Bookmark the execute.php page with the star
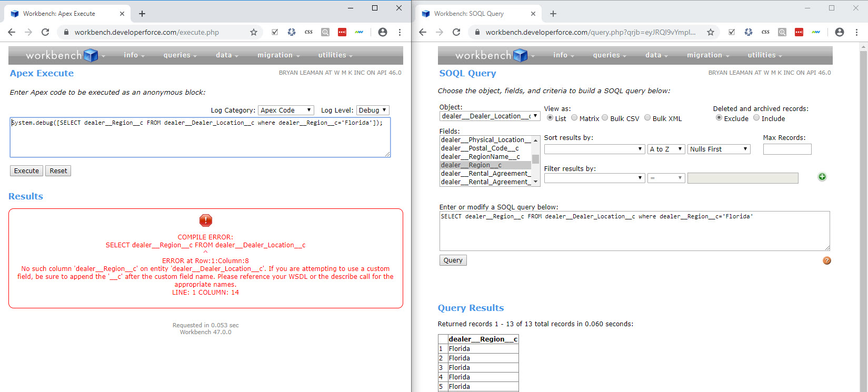Image resolution: width=868 pixels, height=392 pixels. pos(254,32)
